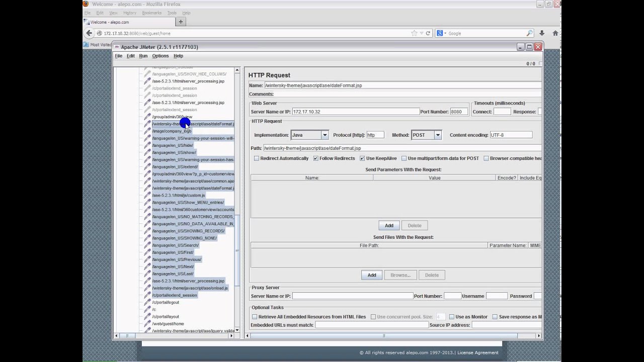Click the pipette icon beside /language/en_US/Previous/

pos(147,259)
